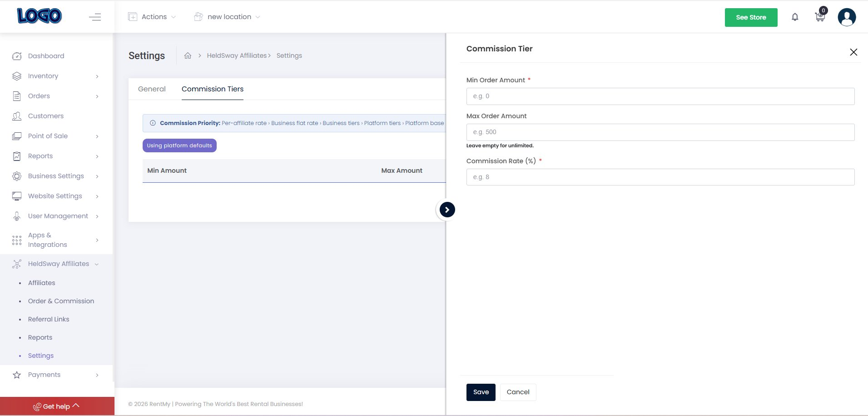
Task: Expand the Business Settings chevron
Action: (x=97, y=176)
